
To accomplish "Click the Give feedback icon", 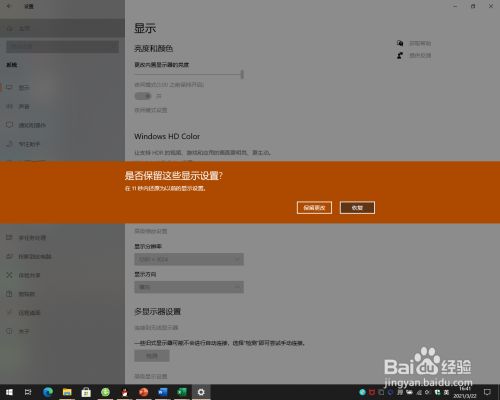I will [400, 55].
